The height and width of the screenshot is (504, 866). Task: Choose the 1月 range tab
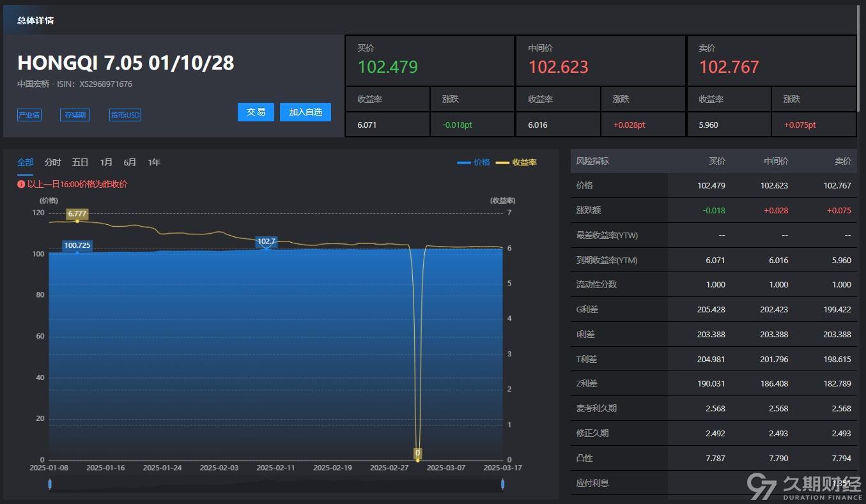106,162
